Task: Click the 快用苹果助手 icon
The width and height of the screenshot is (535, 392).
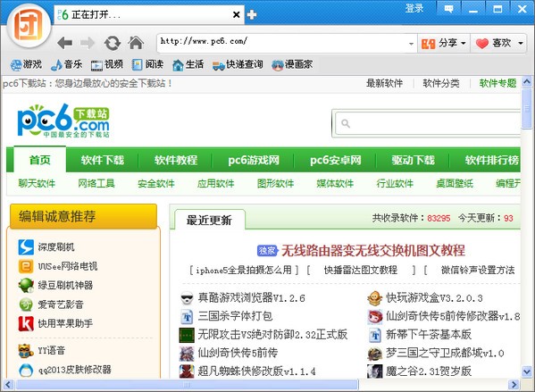Action: pyautogui.click(x=26, y=323)
